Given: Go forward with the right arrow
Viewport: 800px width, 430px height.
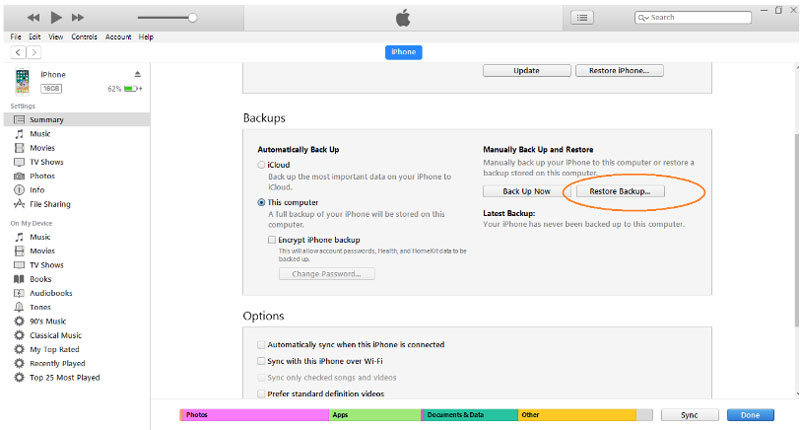Looking at the screenshot, I should 34,52.
